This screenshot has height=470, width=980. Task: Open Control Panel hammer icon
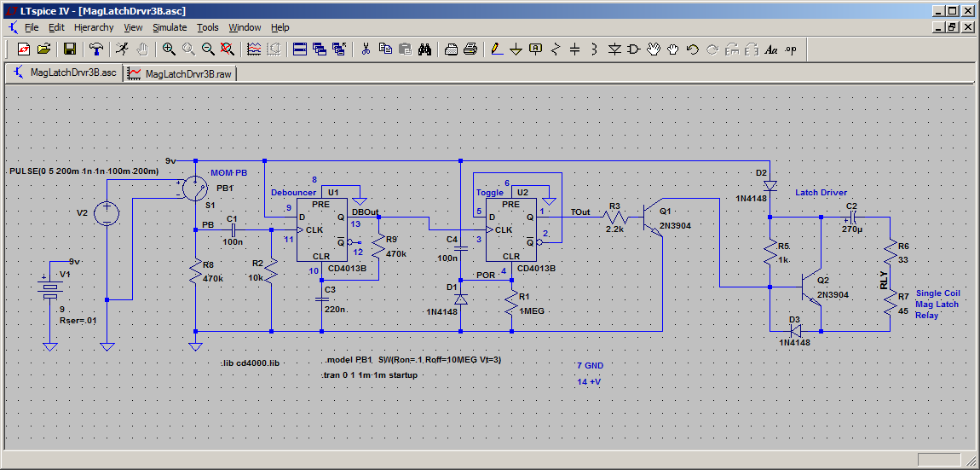pos(95,49)
